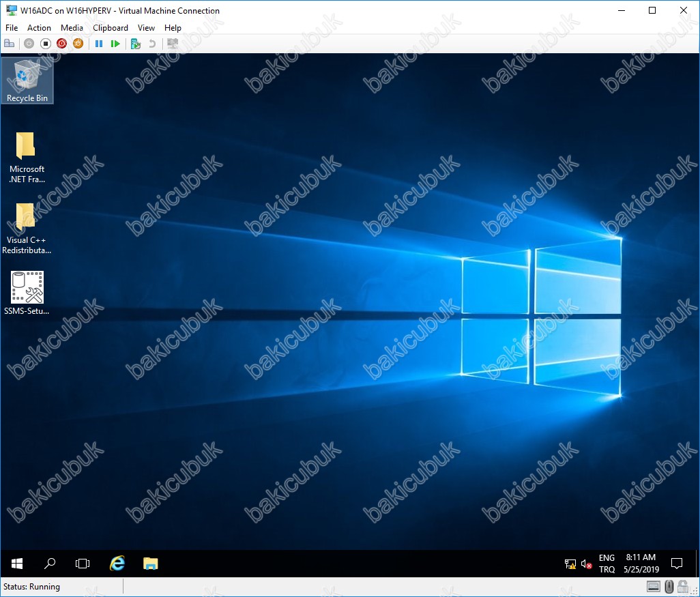Open File Explorer from the taskbar
This screenshot has width=700, height=597.
pyautogui.click(x=151, y=564)
